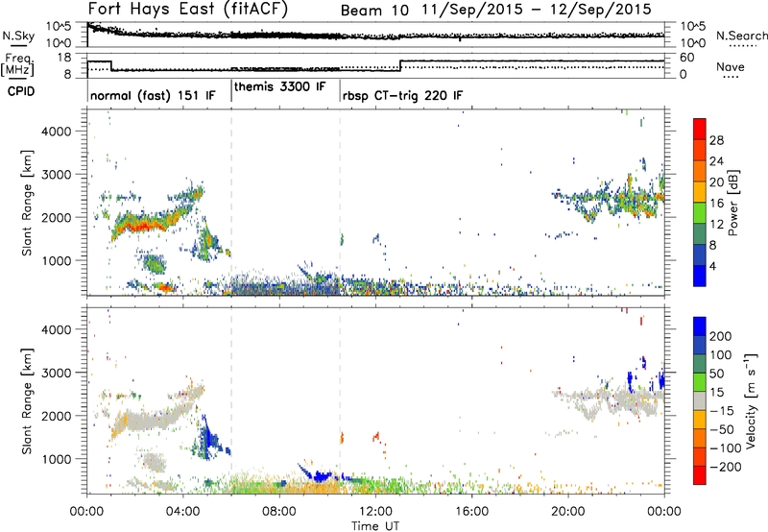Click the '18' frequency axis value

64,58
